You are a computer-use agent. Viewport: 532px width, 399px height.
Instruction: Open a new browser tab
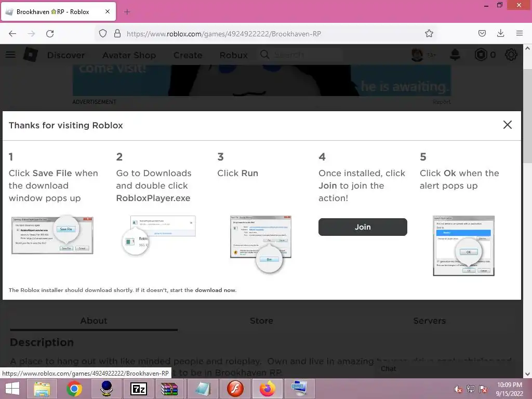click(127, 12)
